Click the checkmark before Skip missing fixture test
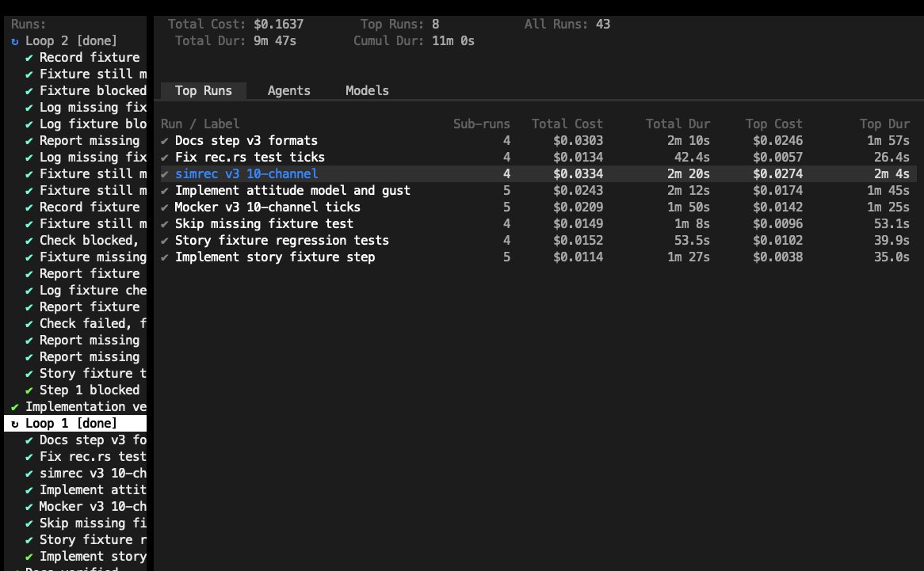 pyautogui.click(x=164, y=224)
